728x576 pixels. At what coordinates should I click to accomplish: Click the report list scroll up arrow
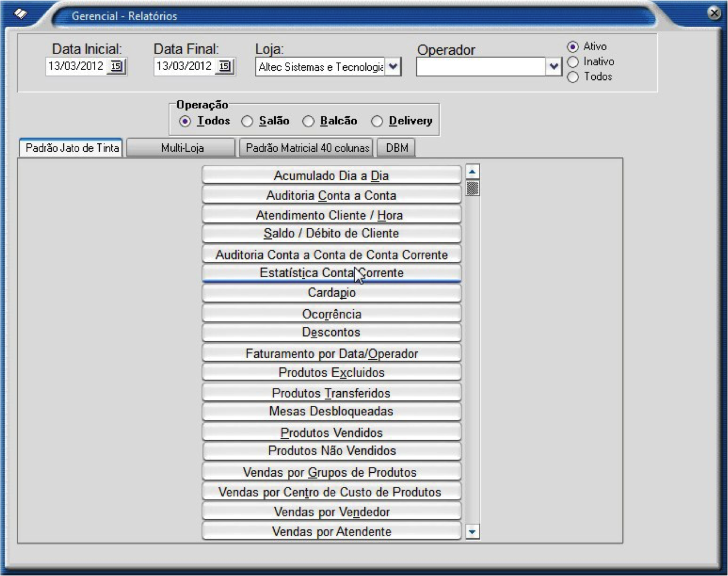tap(472, 172)
